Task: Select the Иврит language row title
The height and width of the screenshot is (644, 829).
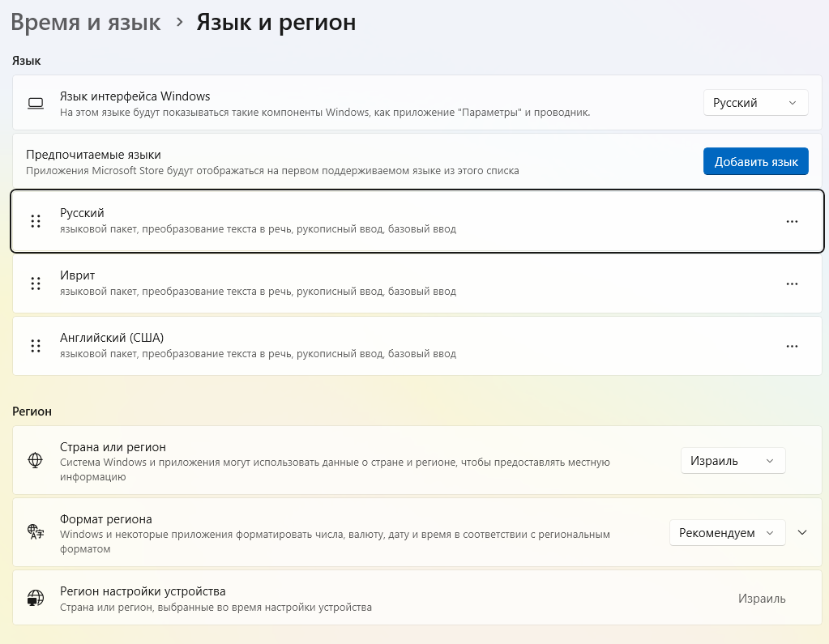Action: click(x=77, y=275)
